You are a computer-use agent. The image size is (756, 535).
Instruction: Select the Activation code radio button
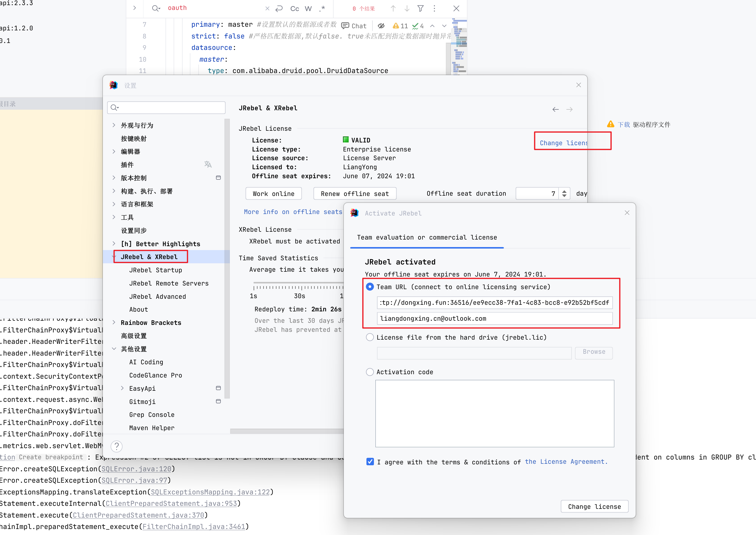370,372
